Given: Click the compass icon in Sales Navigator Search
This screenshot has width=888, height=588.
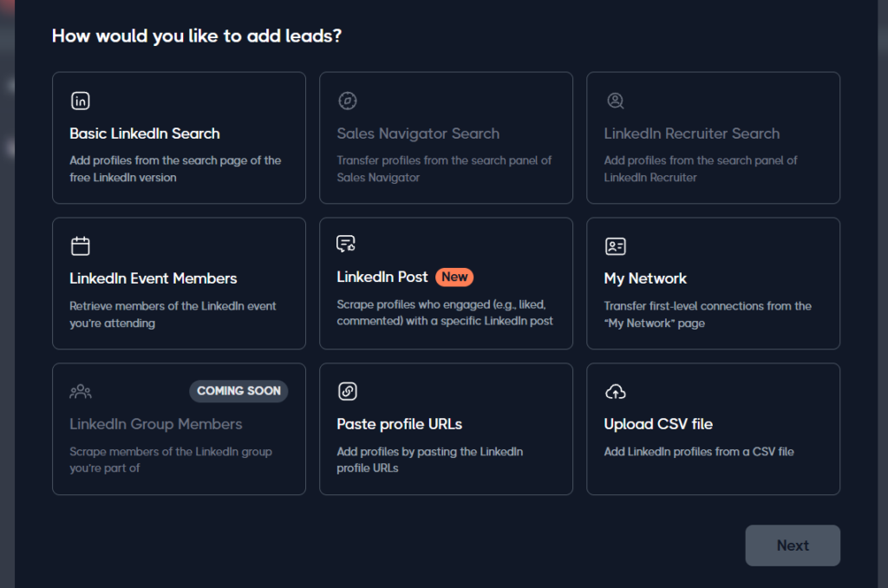Looking at the screenshot, I should point(347,101).
